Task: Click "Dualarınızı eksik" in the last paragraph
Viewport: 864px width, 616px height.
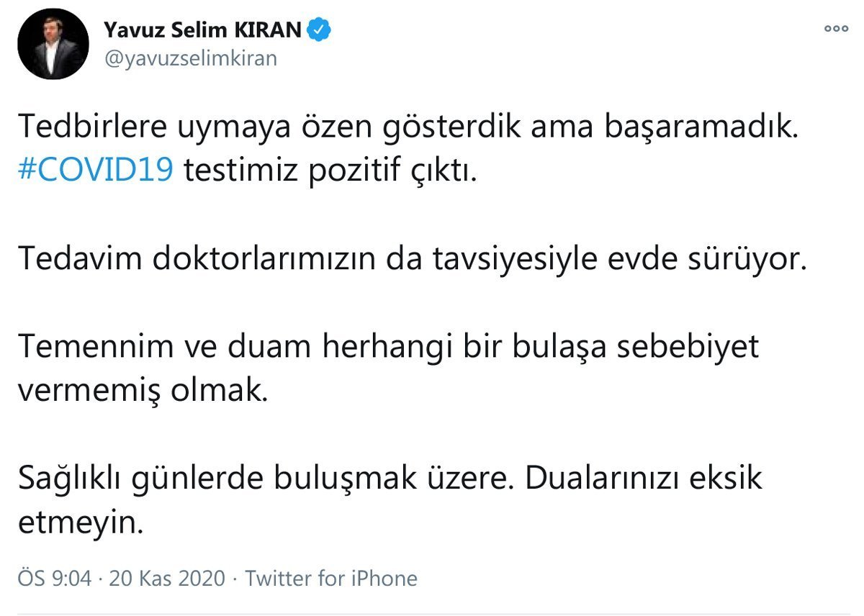Action: (x=643, y=478)
